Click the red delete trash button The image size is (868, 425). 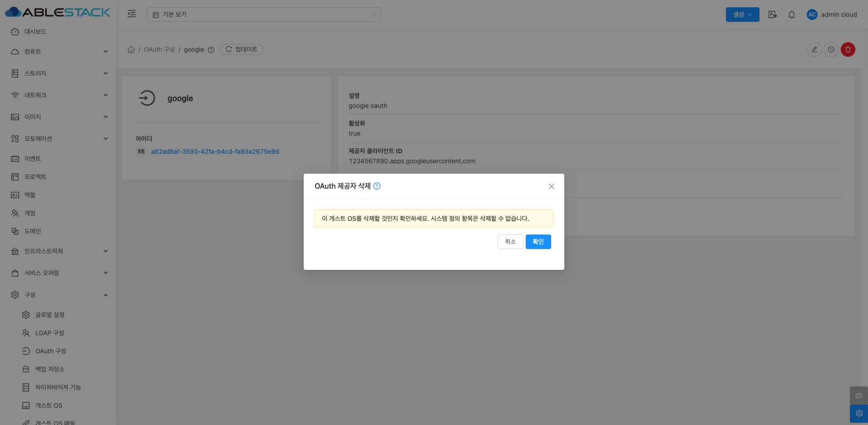pyautogui.click(x=848, y=49)
